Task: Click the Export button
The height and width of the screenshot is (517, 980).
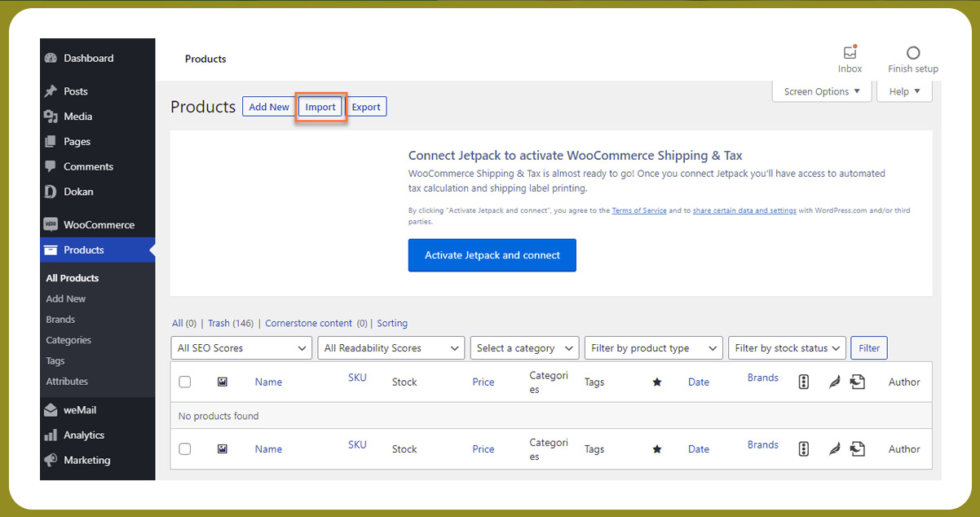Action: [366, 107]
